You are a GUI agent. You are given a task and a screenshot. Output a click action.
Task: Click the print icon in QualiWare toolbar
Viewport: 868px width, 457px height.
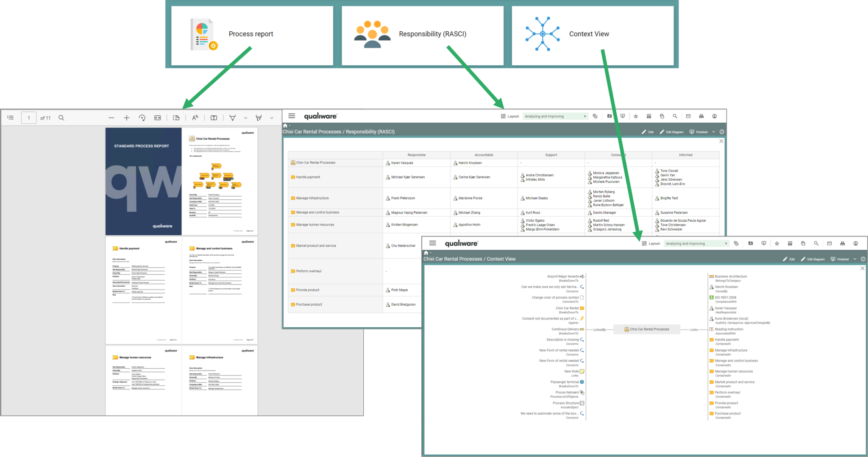click(701, 116)
